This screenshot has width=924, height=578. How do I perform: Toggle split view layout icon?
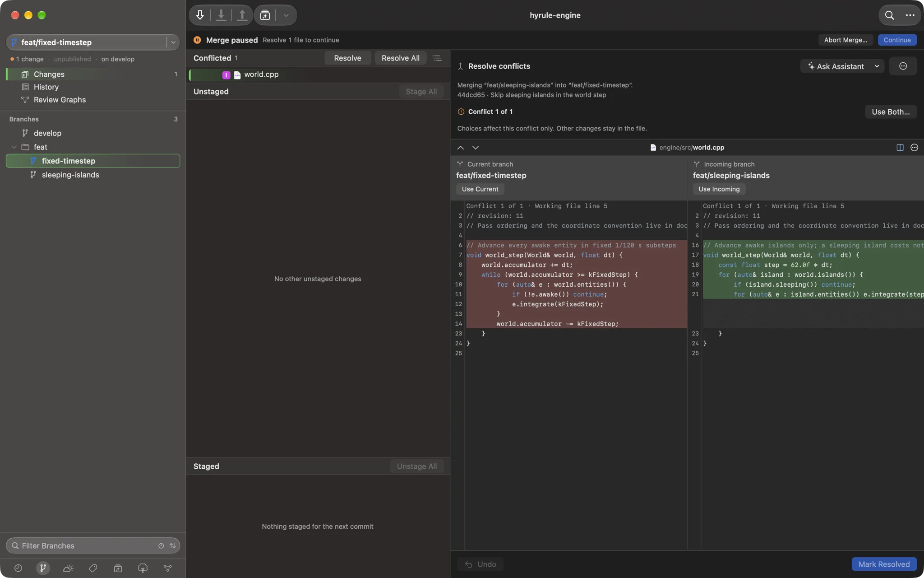900,148
